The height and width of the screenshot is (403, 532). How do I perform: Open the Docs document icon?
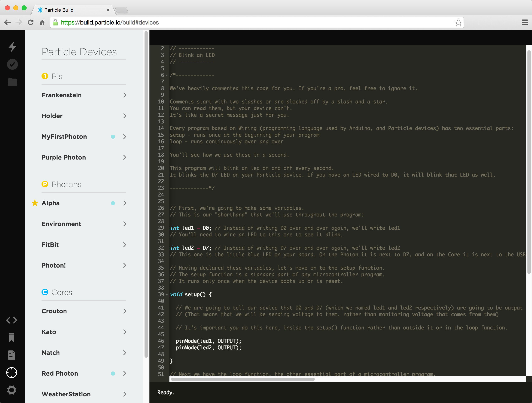pos(12,355)
